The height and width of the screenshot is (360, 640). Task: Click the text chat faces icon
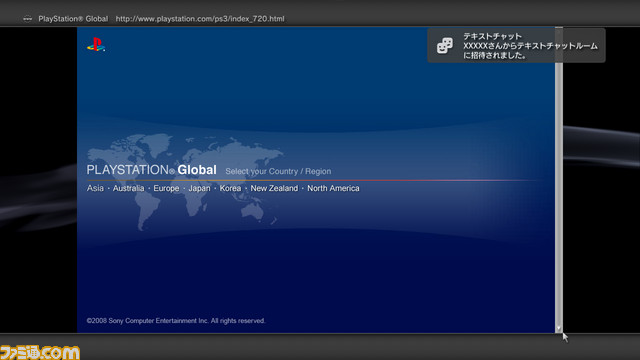tap(445, 45)
